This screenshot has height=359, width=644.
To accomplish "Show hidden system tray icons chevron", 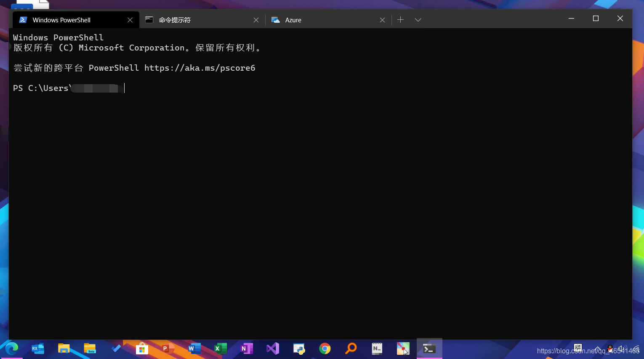I will tap(598, 349).
